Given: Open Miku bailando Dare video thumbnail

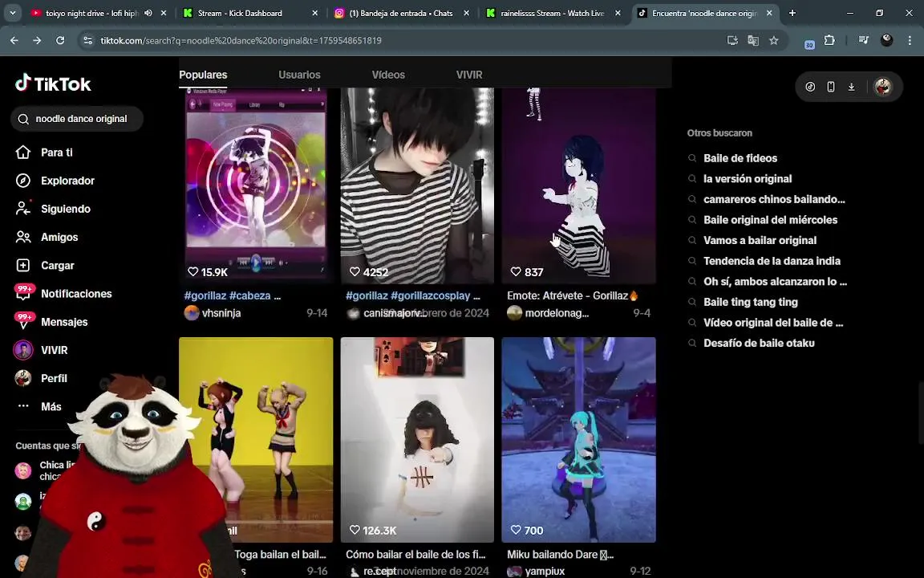Looking at the screenshot, I should click(578, 439).
